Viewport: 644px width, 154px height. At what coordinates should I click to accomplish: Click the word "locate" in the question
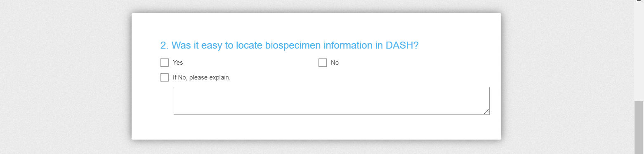(249, 45)
